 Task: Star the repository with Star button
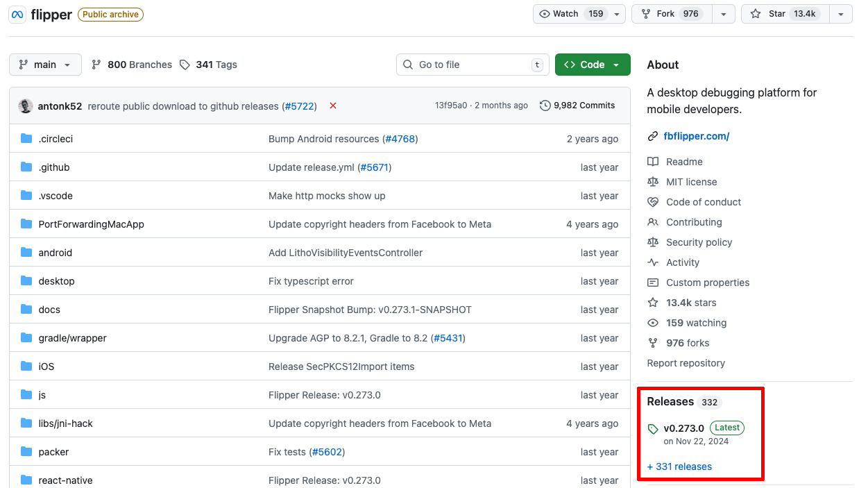tap(785, 14)
